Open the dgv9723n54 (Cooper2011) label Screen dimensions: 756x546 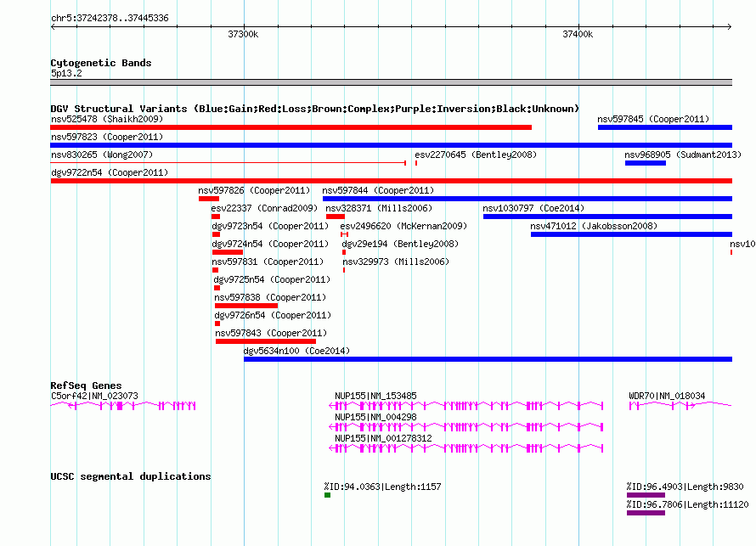point(270,226)
